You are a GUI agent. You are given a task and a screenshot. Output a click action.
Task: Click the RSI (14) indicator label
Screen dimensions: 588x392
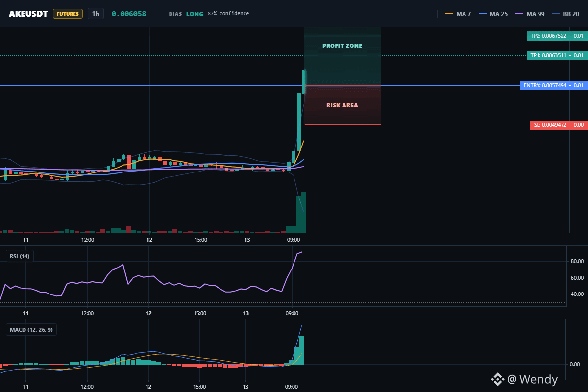tap(20, 256)
